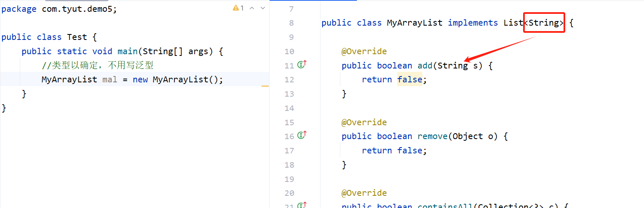This screenshot has height=208, width=644.
Task: Go to next highlighted problem with down arrow
Action: [263, 8]
